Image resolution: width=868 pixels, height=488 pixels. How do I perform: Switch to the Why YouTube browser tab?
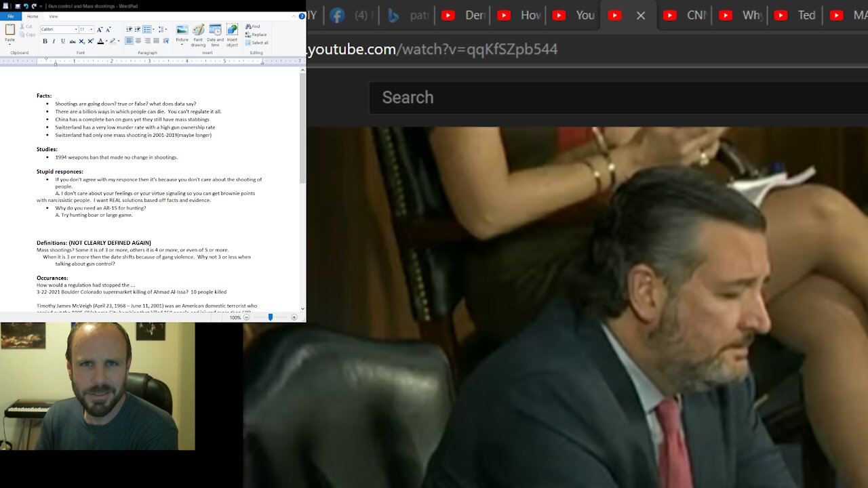click(740, 15)
